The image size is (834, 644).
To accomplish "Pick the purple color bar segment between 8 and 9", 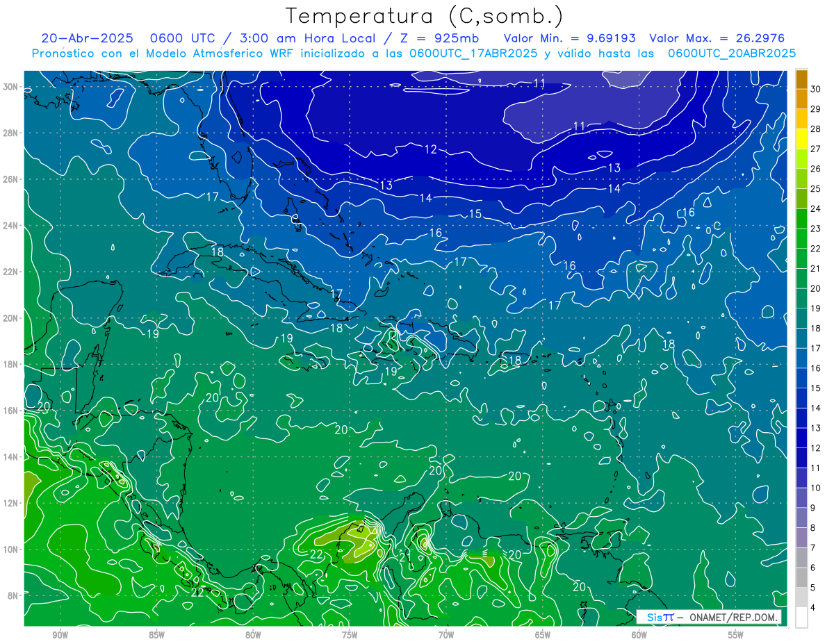I will coord(801,518).
